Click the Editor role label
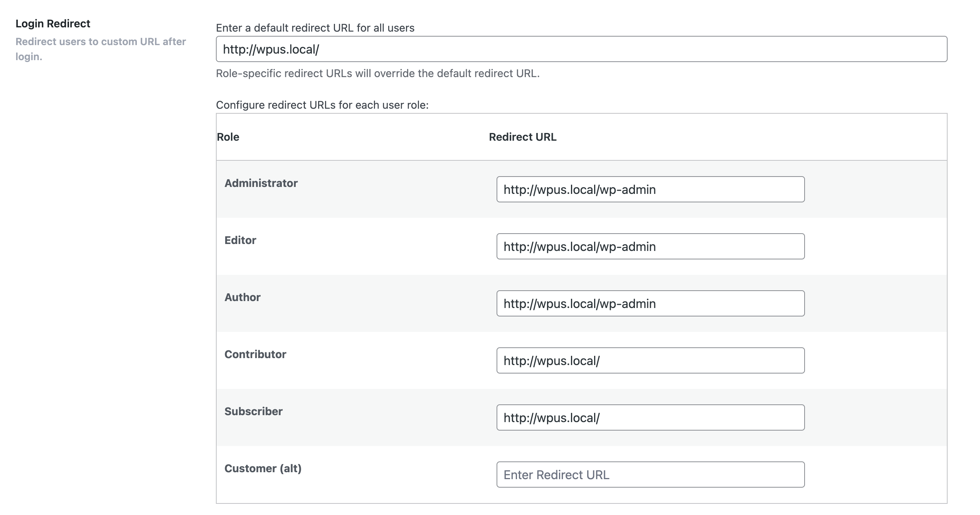Screen dimensions: 980x515 click(240, 240)
